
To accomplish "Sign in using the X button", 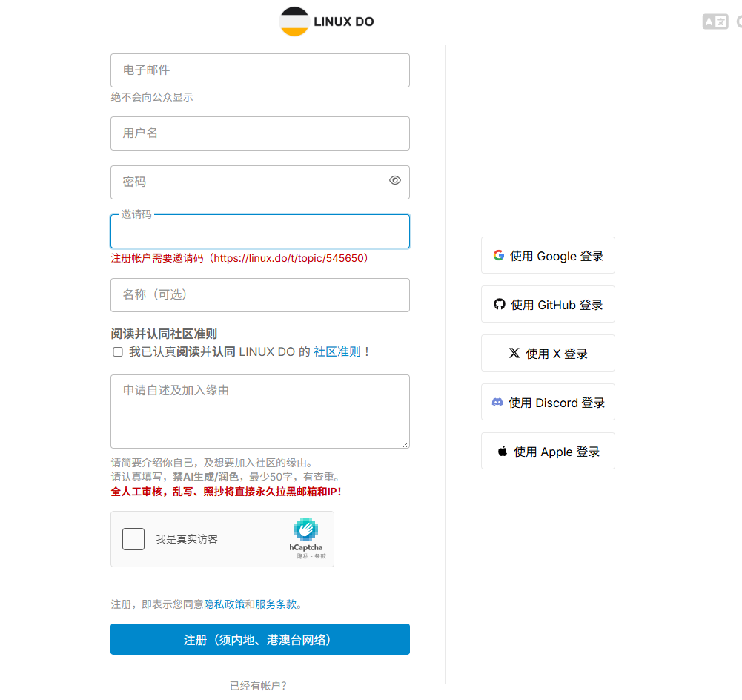I will point(548,354).
